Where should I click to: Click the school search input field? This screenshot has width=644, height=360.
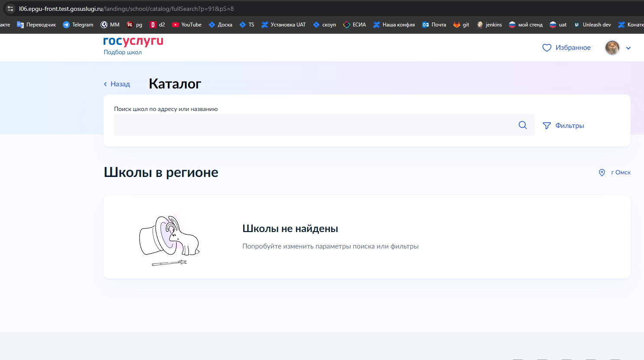324,125
